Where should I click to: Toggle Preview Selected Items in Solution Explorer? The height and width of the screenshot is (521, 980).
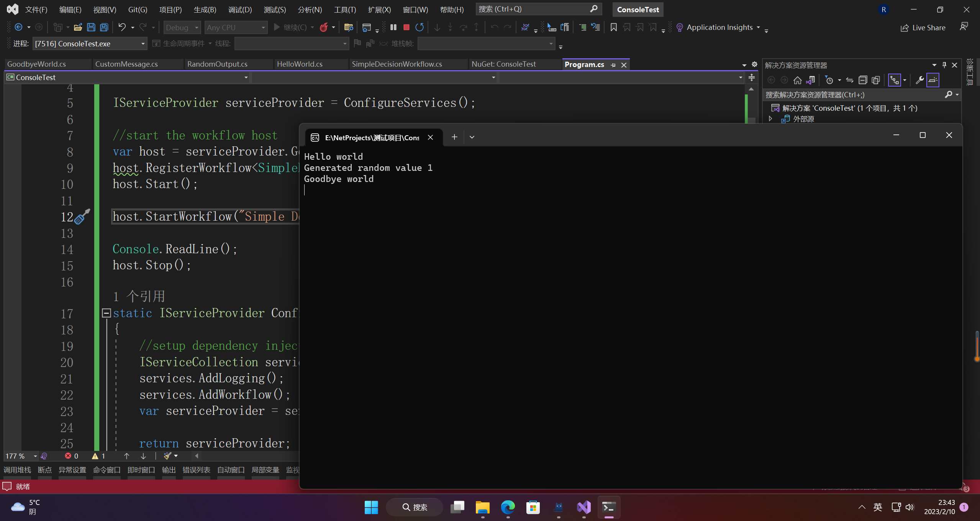point(933,80)
